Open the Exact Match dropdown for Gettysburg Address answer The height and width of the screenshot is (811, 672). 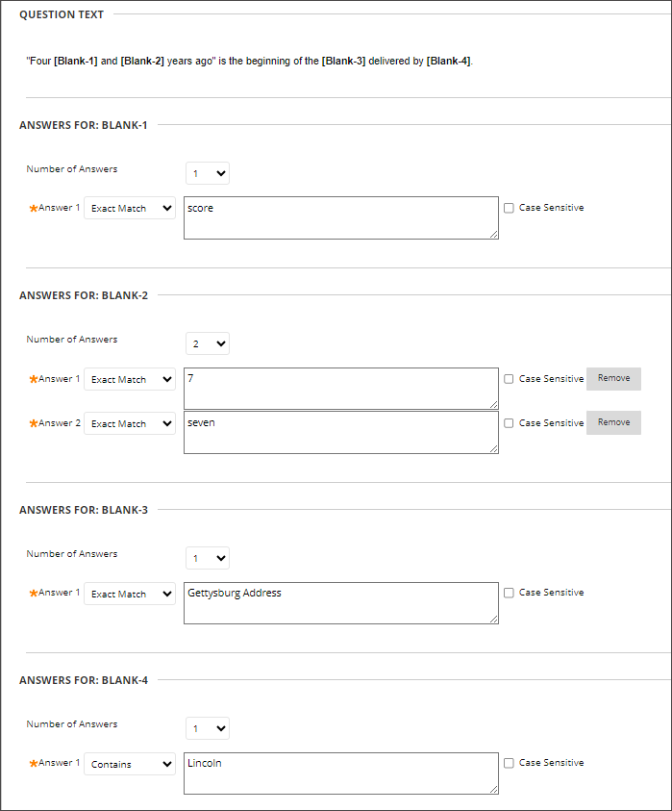129,594
